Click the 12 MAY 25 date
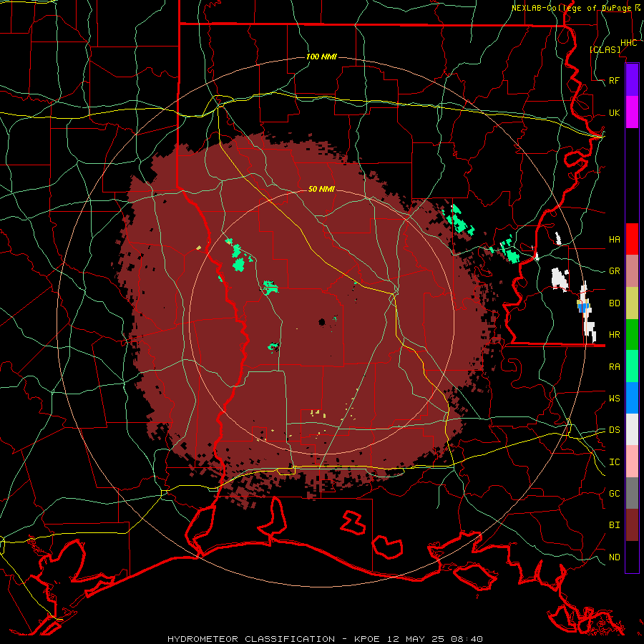Screen dimensions: 644x644 (416, 639)
